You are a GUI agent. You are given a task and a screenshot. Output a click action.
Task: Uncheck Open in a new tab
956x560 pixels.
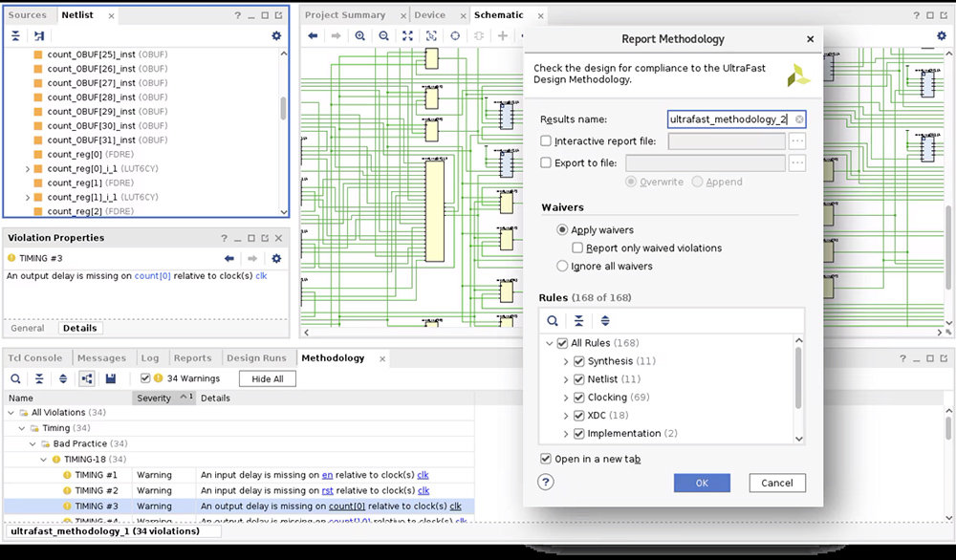click(546, 459)
